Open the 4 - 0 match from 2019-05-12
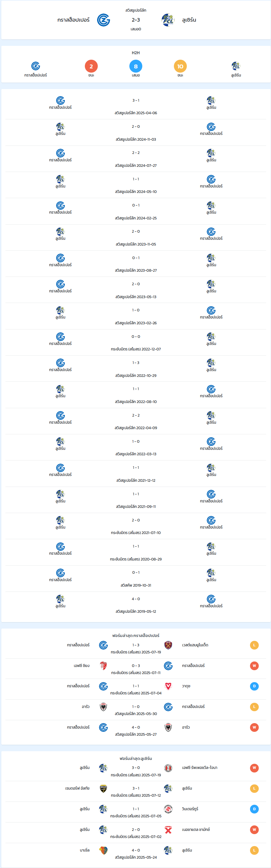271x868 pixels. click(x=135, y=605)
